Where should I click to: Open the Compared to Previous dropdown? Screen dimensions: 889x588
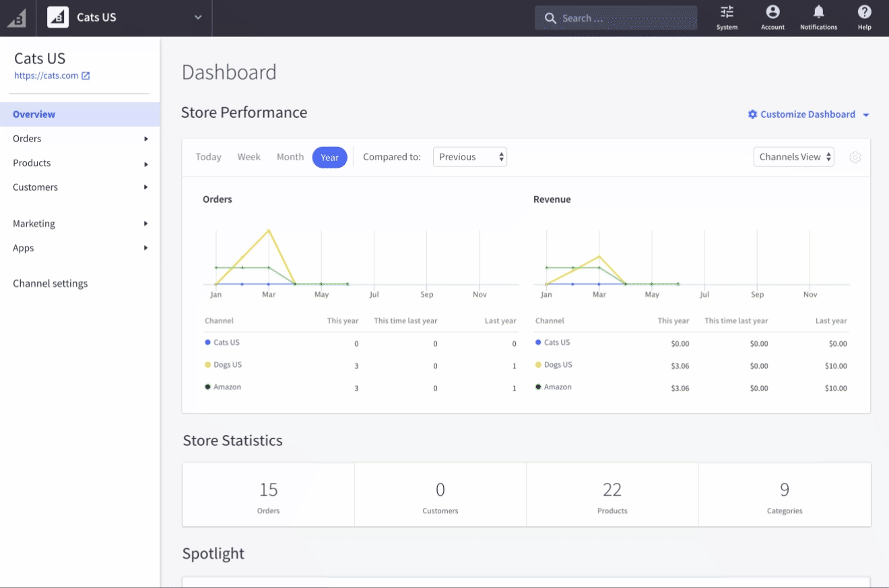tap(469, 157)
